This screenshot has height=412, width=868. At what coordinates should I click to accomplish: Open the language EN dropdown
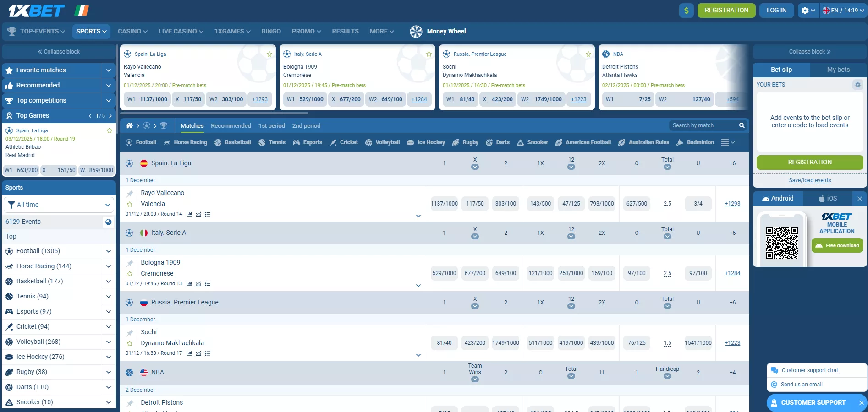[843, 11]
